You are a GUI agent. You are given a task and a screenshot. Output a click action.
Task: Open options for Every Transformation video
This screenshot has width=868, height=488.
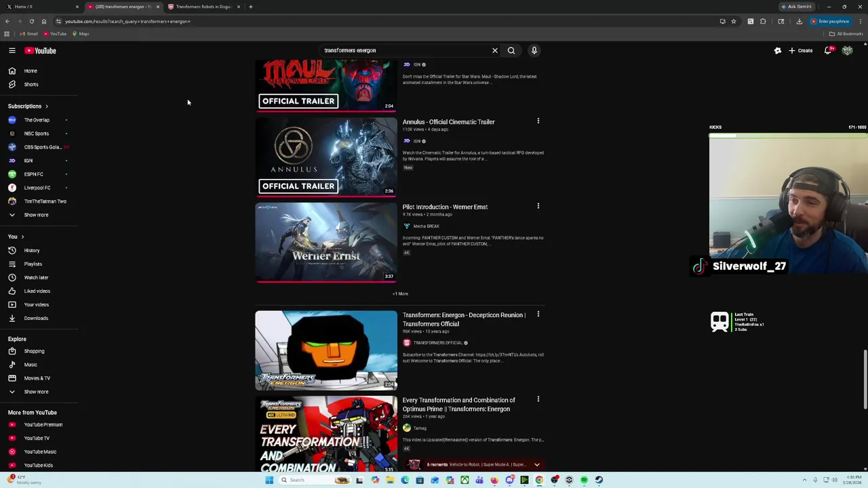click(538, 399)
